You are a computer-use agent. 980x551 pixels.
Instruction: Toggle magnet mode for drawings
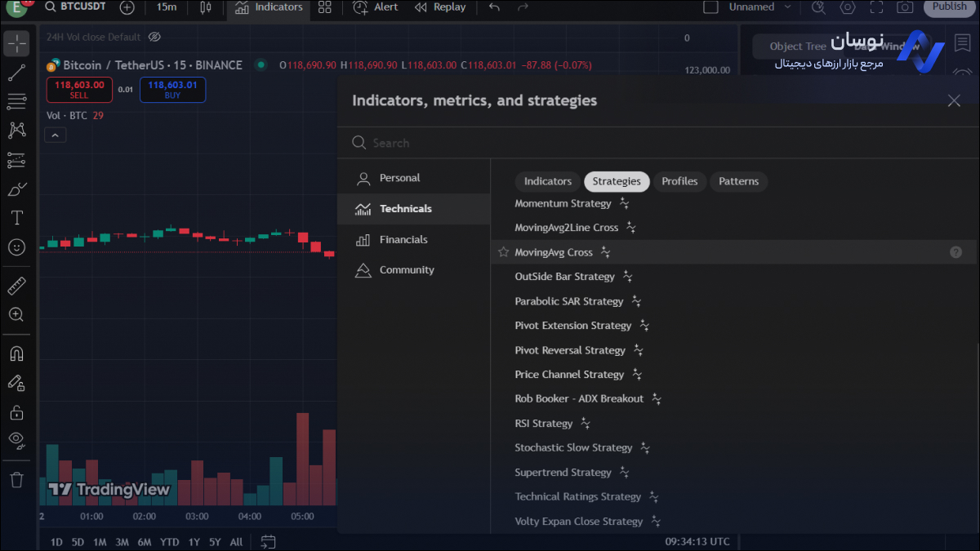pyautogui.click(x=16, y=353)
